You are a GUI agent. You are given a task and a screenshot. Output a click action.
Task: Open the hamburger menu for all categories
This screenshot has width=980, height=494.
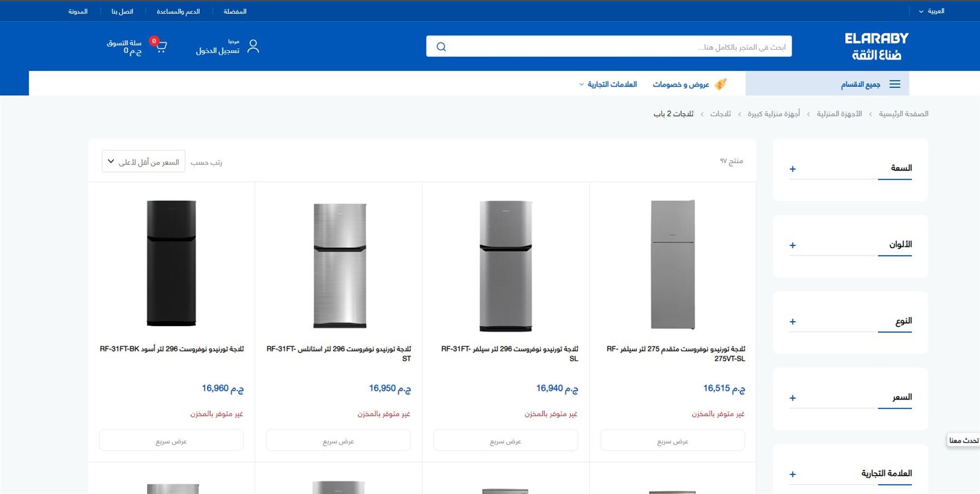pos(894,84)
